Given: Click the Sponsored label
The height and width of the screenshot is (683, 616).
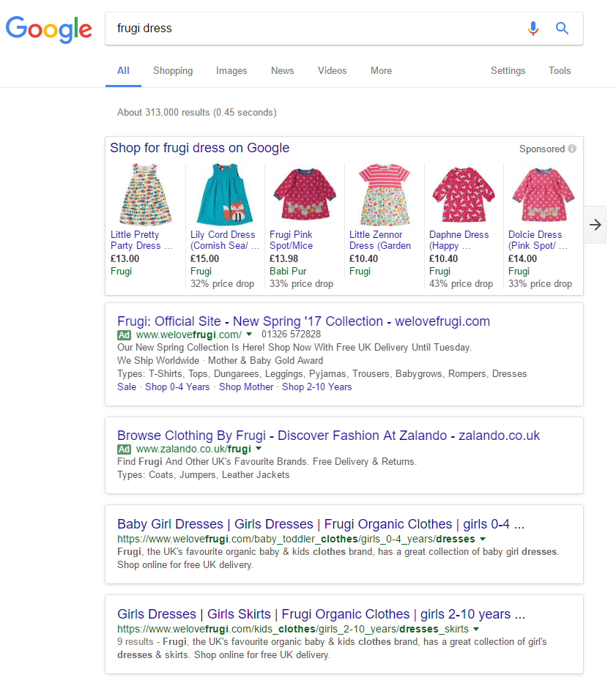Looking at the screenshot, I should click(542, 149).
